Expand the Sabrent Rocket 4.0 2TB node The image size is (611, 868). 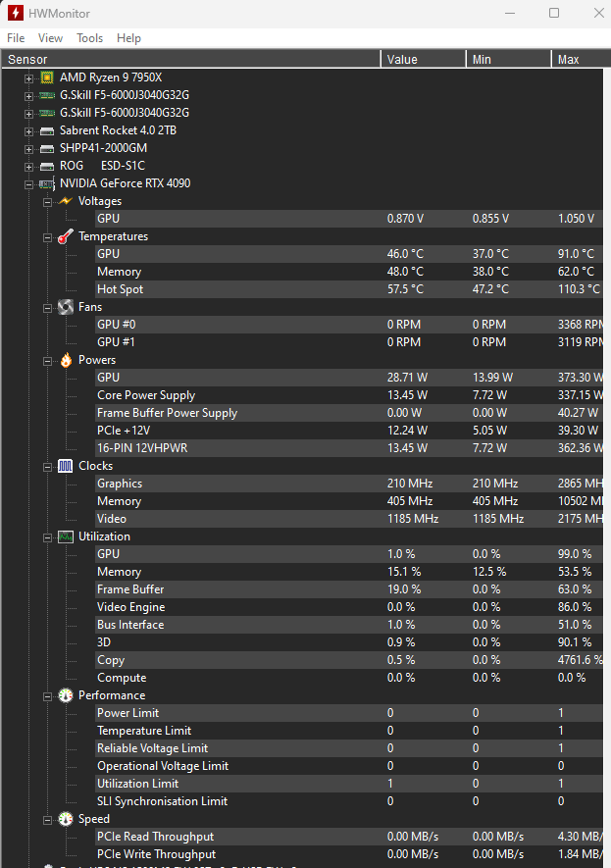pos(28,131)
